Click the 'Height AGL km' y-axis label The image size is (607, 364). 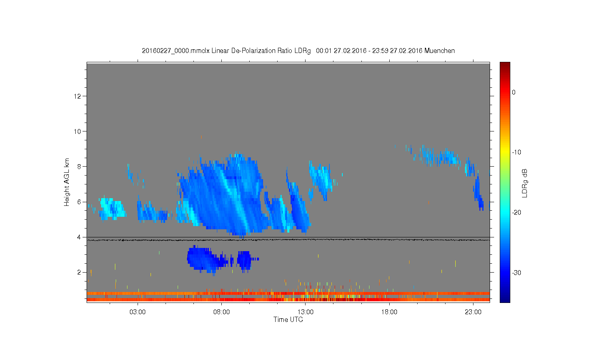(67, 182)
